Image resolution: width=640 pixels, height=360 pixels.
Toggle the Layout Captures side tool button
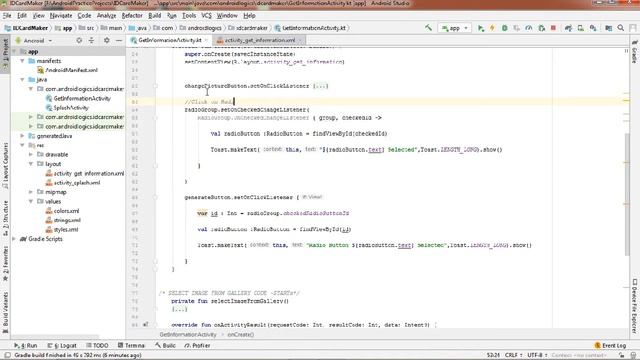(5, 165)
